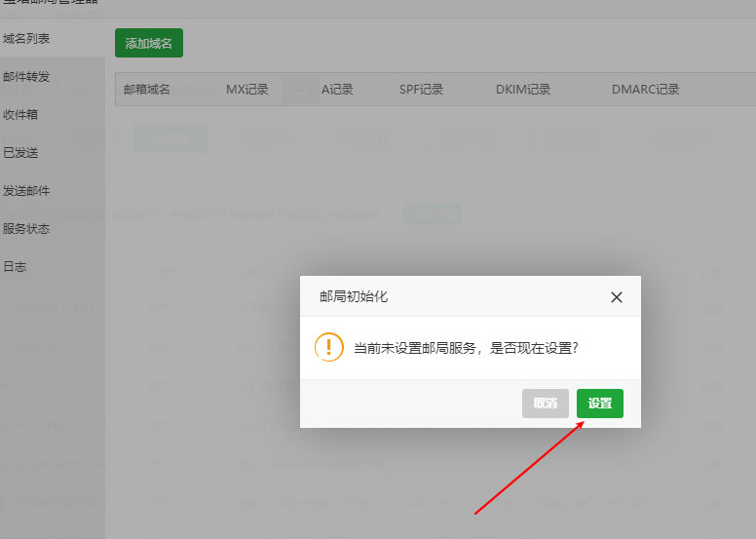Open 服务状态 in the sidebar
Screen dimensions: 756x539
26,229
